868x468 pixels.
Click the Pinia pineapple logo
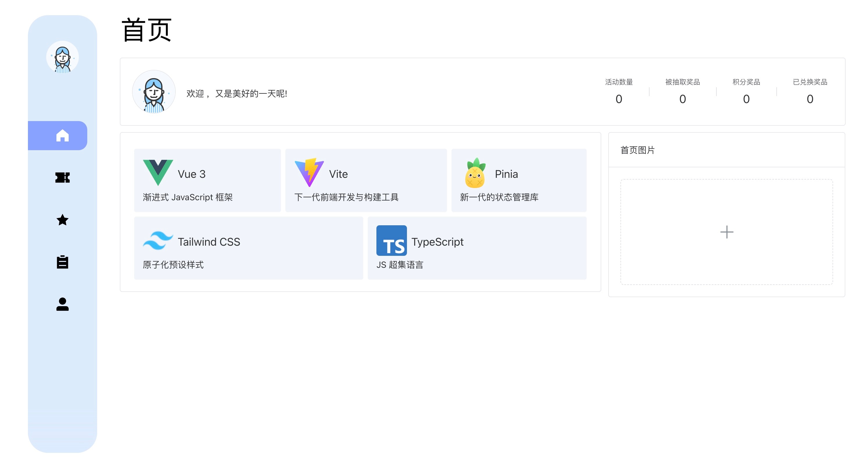[x=475, y=173]
